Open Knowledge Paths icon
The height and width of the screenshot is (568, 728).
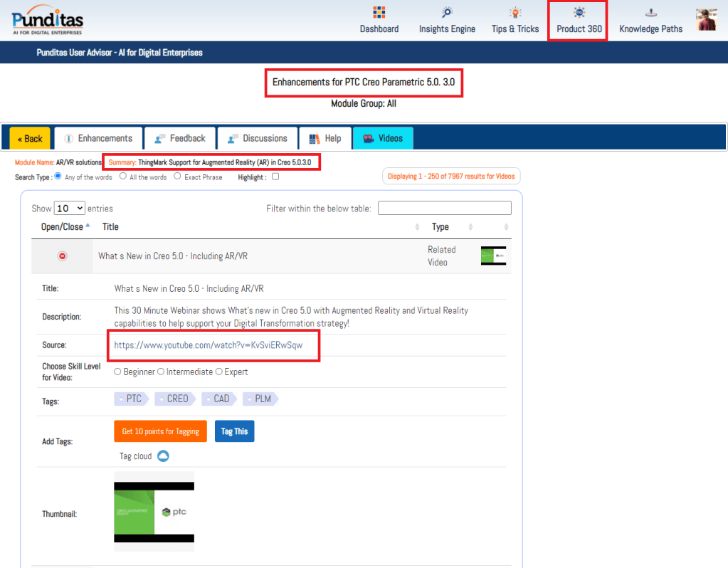pyautogui.click(x=650, y=13)
